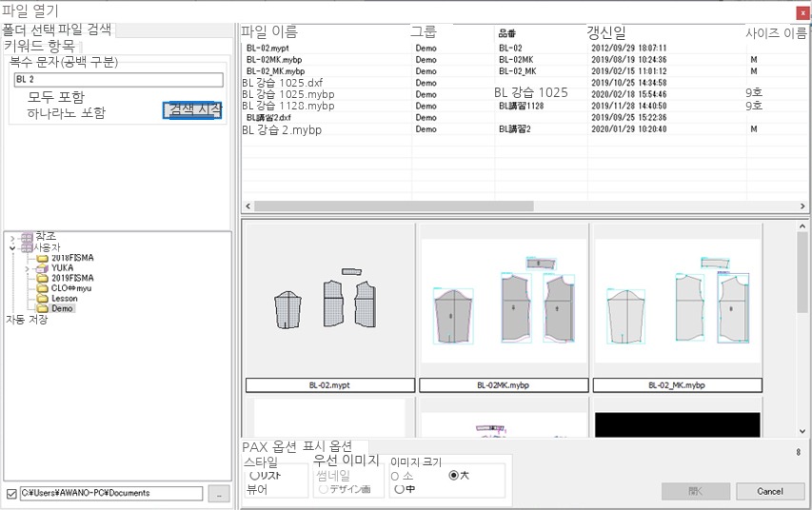Switch to the 폴더 선택 tab
The height and width of the screenshot is (510, 812).
pyautogui.click(x=29, y=29)
